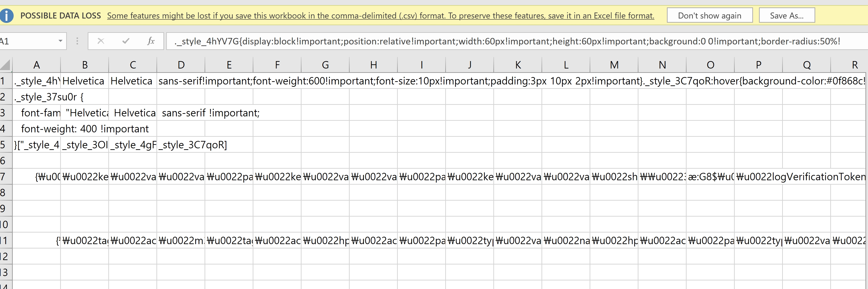This screenshot has width=868, height=289.
Task: Select column G header
Action: click(326, 65)
